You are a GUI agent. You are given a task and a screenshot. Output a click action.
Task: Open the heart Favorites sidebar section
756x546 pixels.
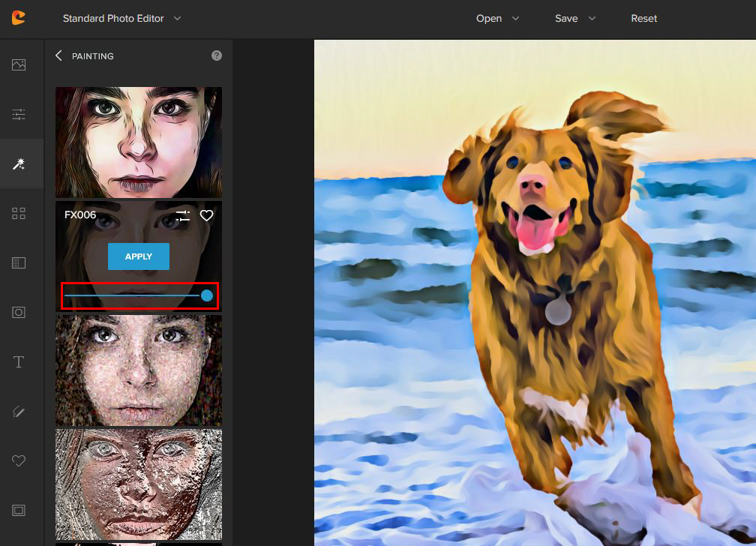coord(19,460)
